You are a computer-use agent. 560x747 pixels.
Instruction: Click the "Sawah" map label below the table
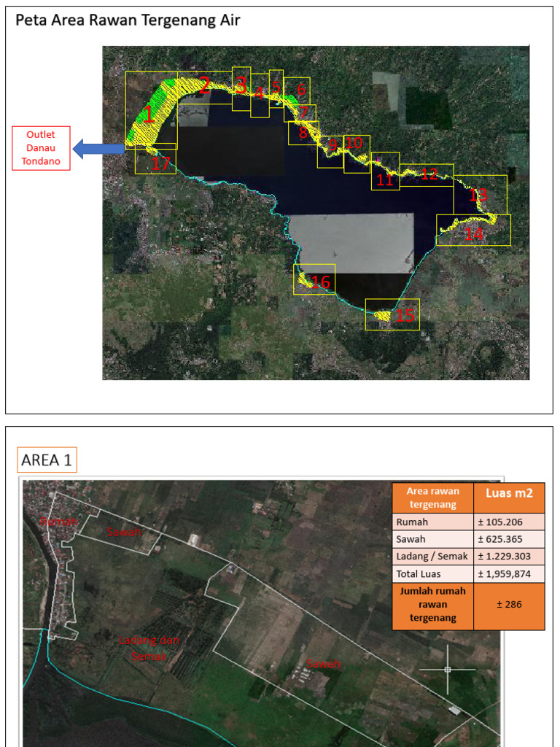[x=323, y=664]
